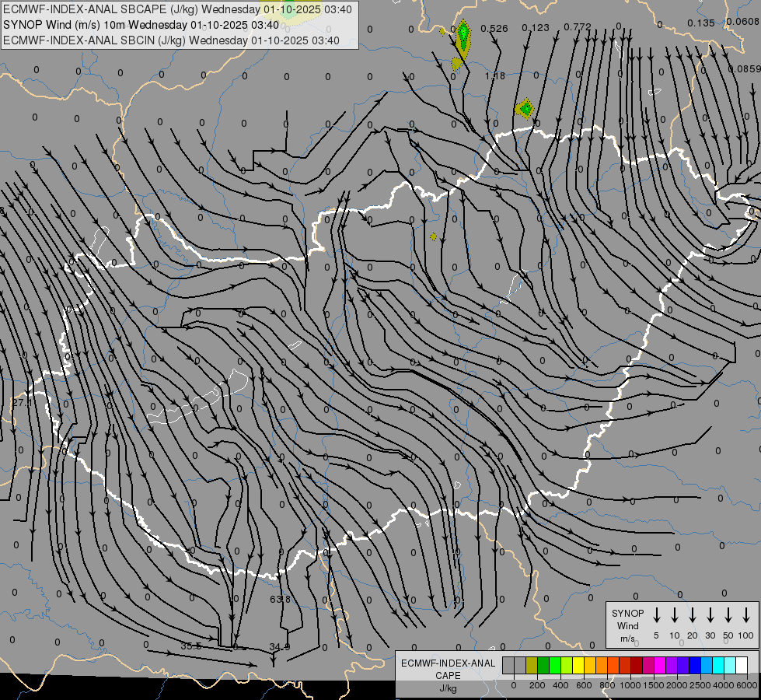The image size is (761, 700).
Task: Select the pure blue swatch just before 2500
Action: [694, 665]
